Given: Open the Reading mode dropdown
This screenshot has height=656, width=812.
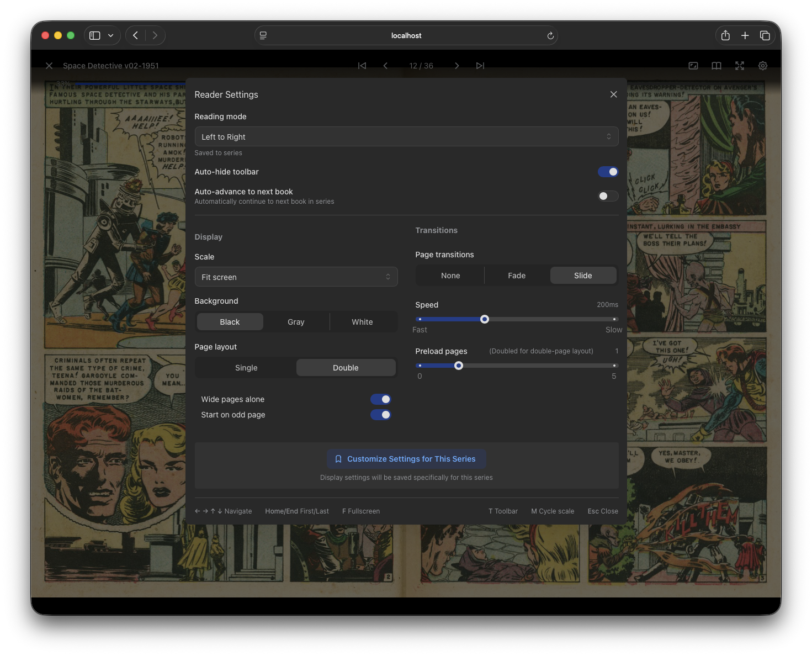Looking at the screenshot, I should pyautogui.click(x=406, y=136).
